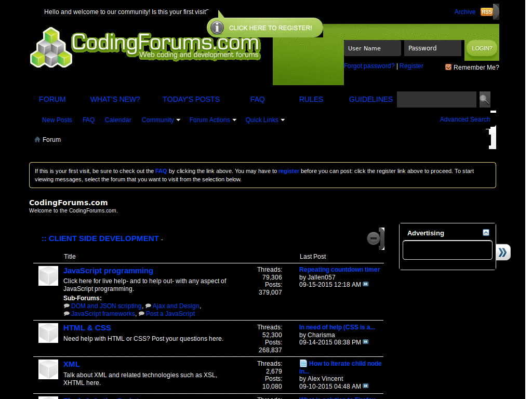
Task: Click the register link in the notice box
Action: pyautogui.click(x=289, y=171)
